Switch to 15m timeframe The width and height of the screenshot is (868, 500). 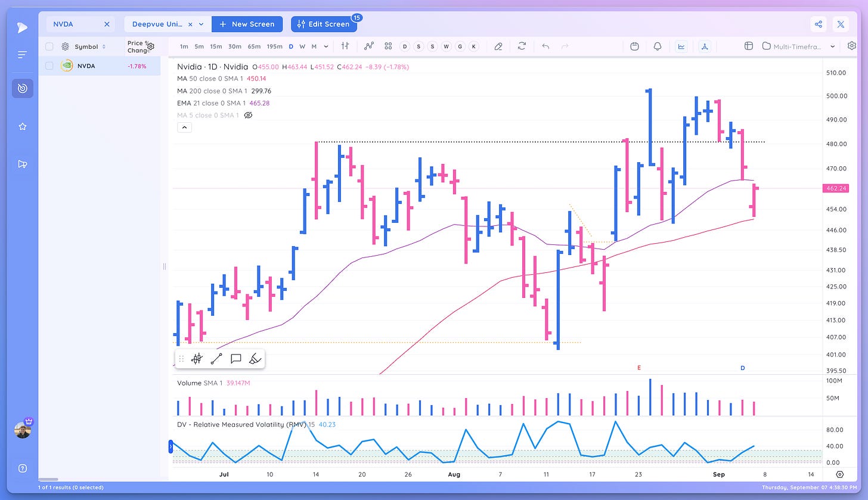click(x=216, y=46)
